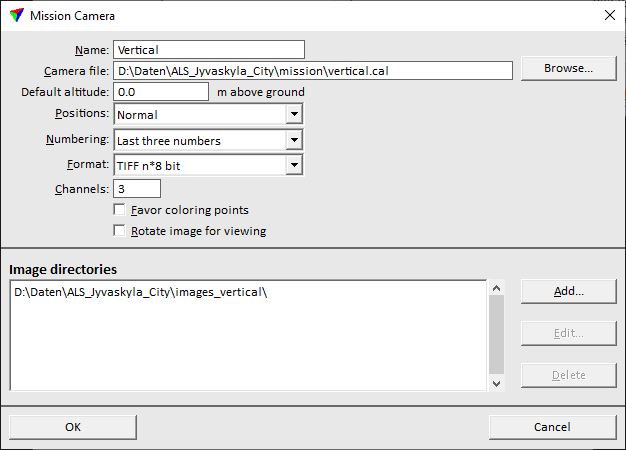This screenshot has width=626, height=450.
Task: Click the image directories scrollbar track
Action: pyautogui.click(x=496, y=335)
